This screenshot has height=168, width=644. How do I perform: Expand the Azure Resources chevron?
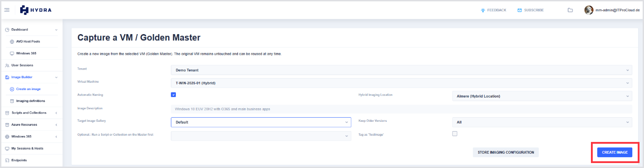(x=56, y=125)
